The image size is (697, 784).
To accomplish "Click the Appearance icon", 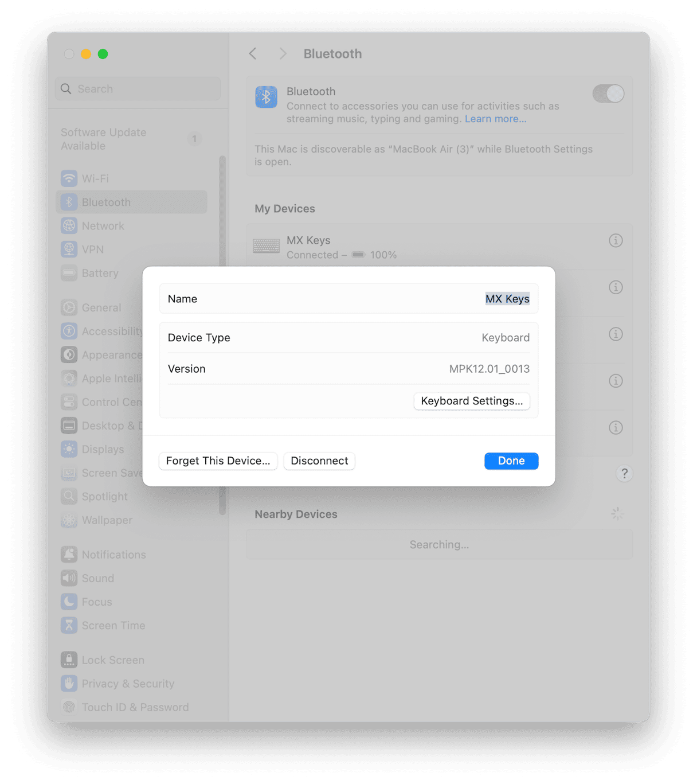I will click(69, 354).
